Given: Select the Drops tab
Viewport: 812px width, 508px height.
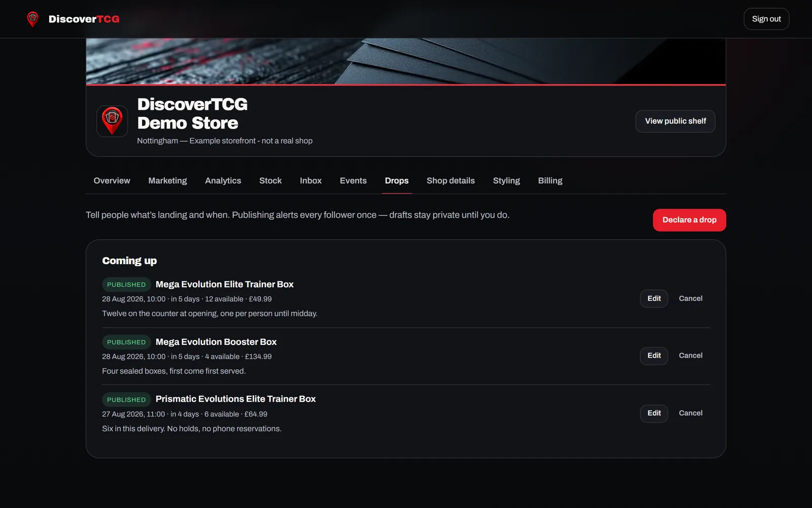Looking at the screenshot, I should coord(397,181).
